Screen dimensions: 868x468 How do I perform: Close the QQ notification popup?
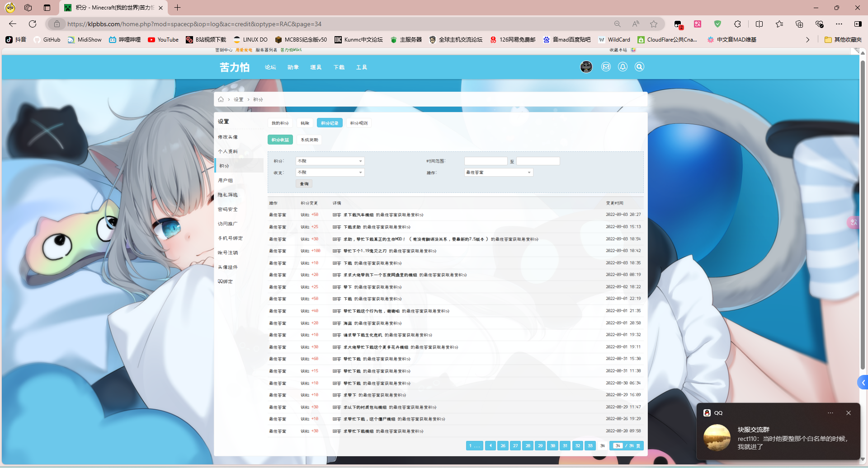tap(849, 413)
